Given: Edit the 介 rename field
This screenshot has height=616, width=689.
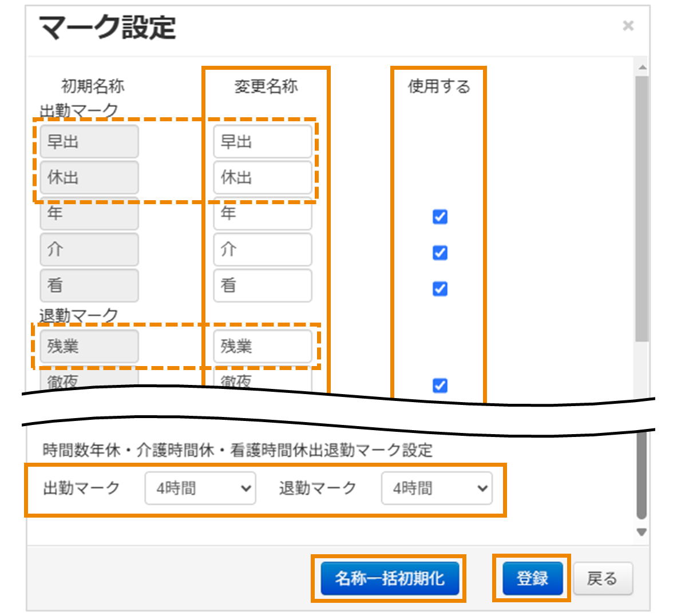Looking at the screenshot, I should pos(262,249).
